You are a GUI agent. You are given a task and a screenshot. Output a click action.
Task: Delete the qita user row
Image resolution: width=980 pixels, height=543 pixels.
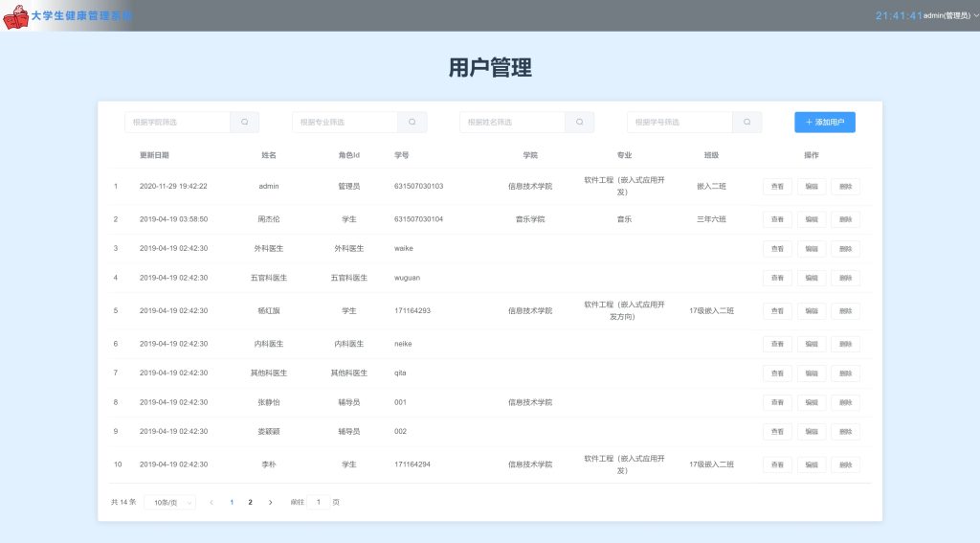pos(846,373)
